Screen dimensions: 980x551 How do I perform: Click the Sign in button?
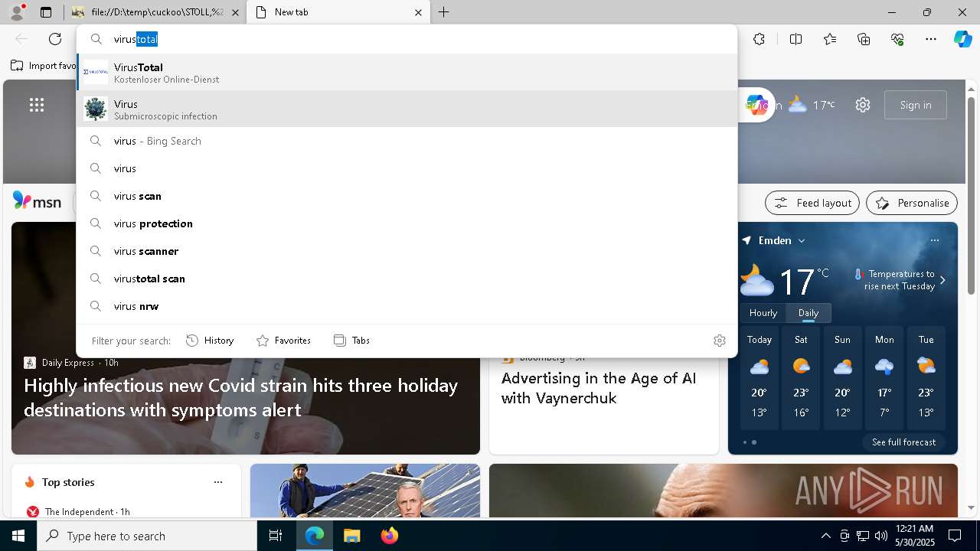[x=916, y=105]
